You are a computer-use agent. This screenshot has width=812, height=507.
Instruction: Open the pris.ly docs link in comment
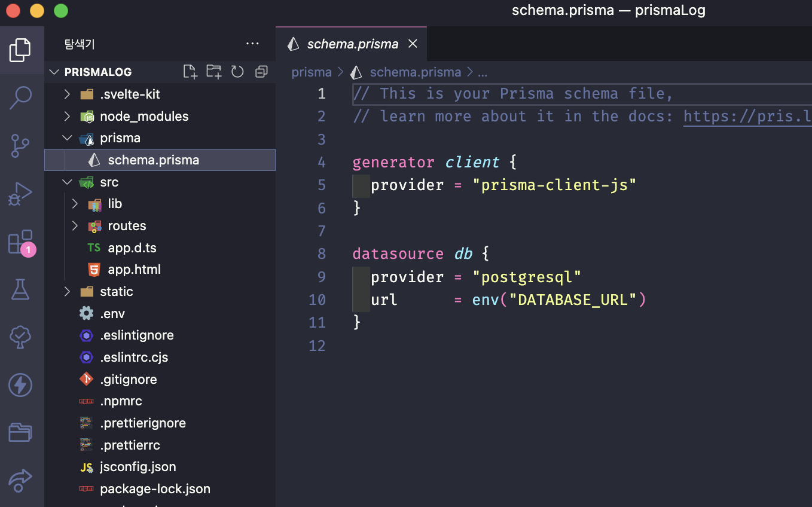coord(747,116)
